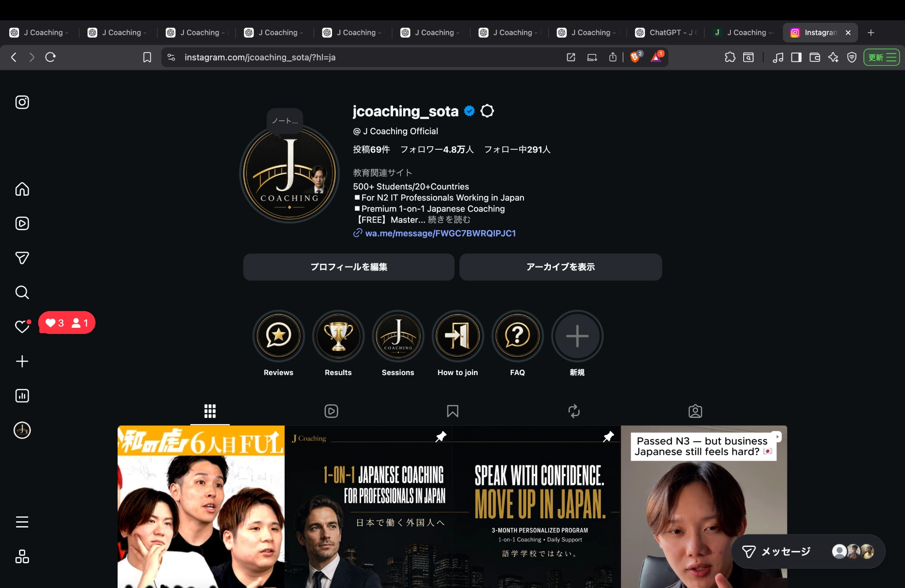Open the hamburger More menu in sidebar

(22, 522)
